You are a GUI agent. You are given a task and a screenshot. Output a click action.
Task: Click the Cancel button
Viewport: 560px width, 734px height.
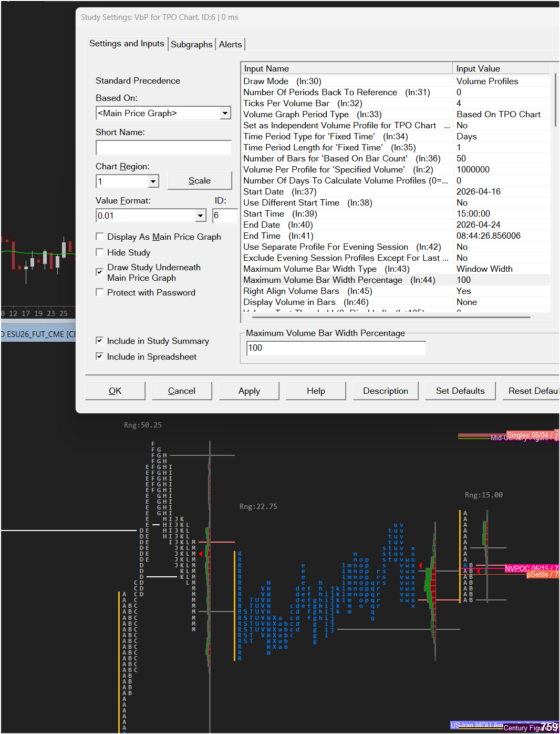coord(182,391)
